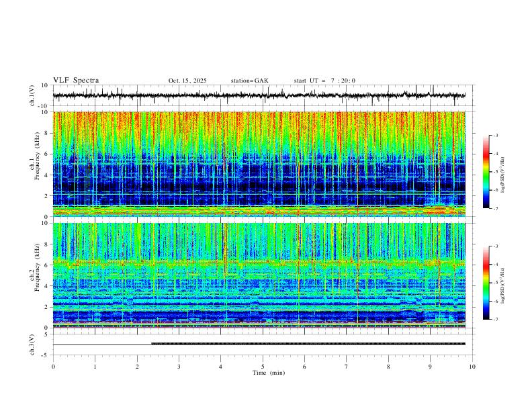
Task: Click the ch.2 PSD color scale bar
Action: tap(486, 283)
